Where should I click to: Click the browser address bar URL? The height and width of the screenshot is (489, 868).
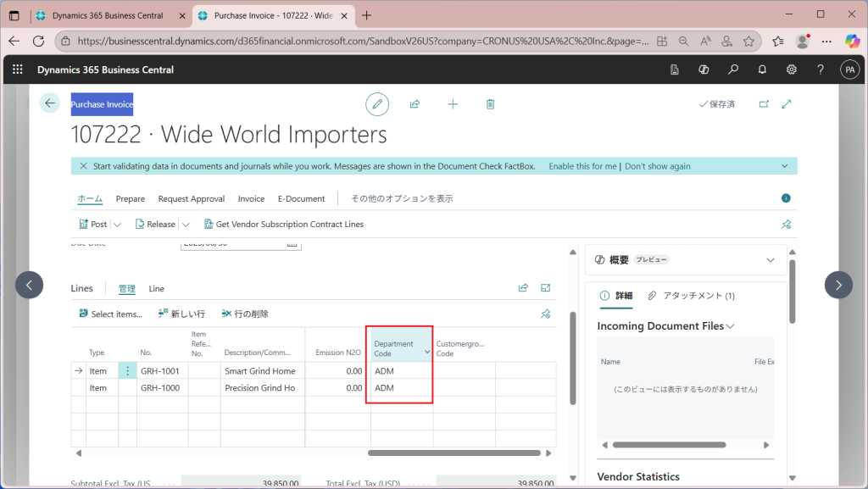363,41
